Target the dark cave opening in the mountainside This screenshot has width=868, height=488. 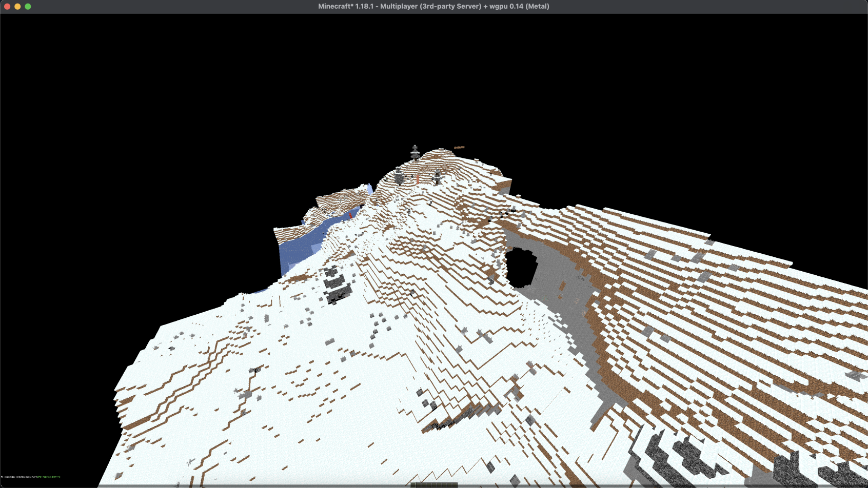click(521, 268)
